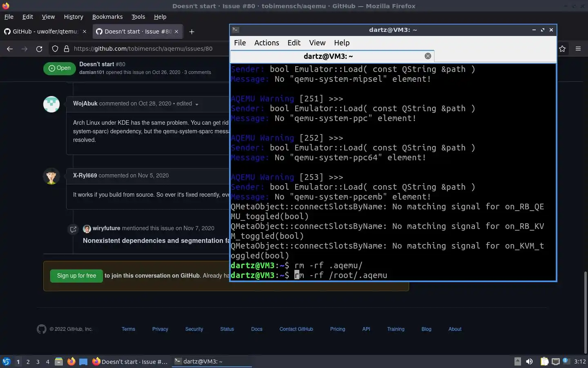
Task: Open the tracking protection shield icon
Action: click(x=55, y=49)
